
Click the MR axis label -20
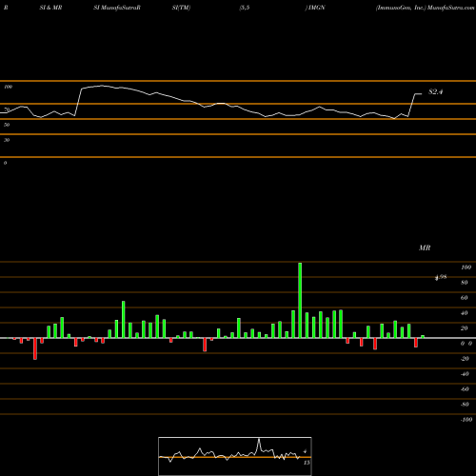[x=465, y=359]
